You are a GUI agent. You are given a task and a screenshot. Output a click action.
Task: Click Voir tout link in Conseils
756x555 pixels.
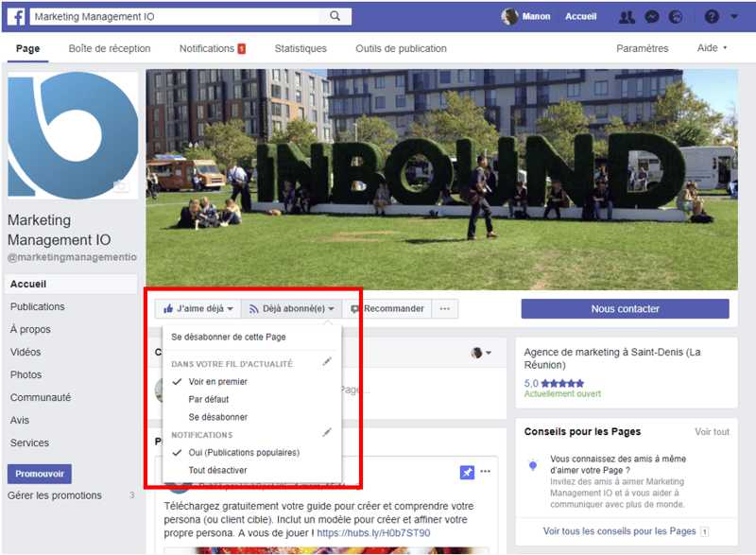(712, 431)
